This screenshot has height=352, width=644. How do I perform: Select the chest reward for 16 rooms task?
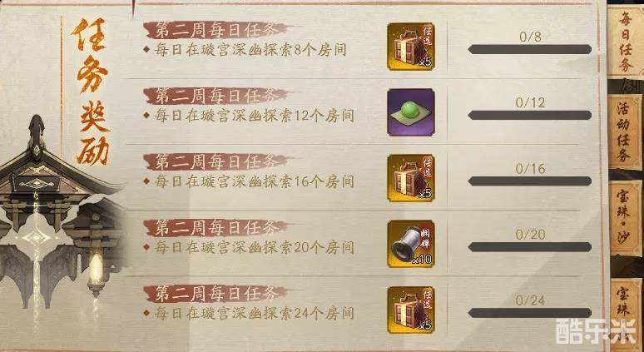coord(411,178)
